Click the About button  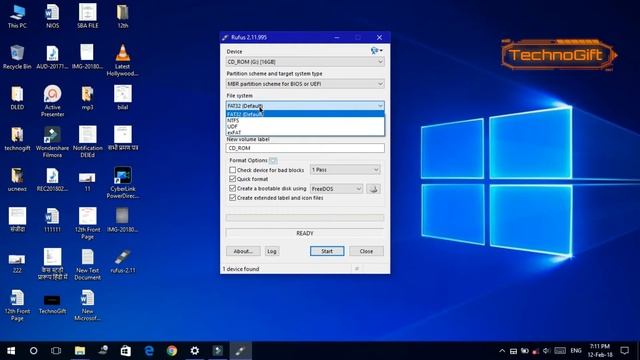coord(243,251)
